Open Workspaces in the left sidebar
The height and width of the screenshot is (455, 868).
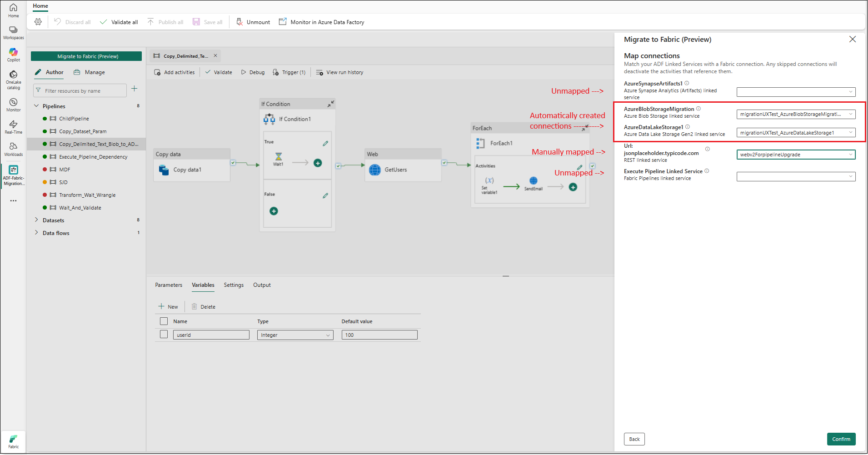click(13, 32)
